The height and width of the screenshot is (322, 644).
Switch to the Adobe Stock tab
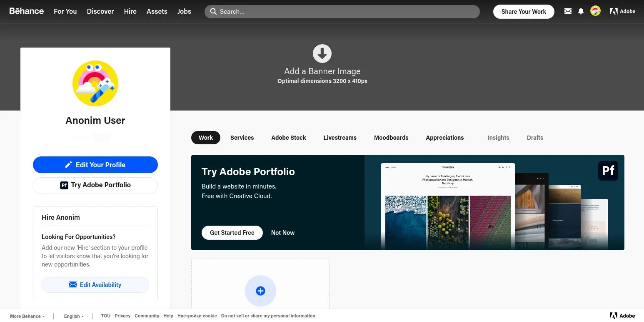coord(289,138)
